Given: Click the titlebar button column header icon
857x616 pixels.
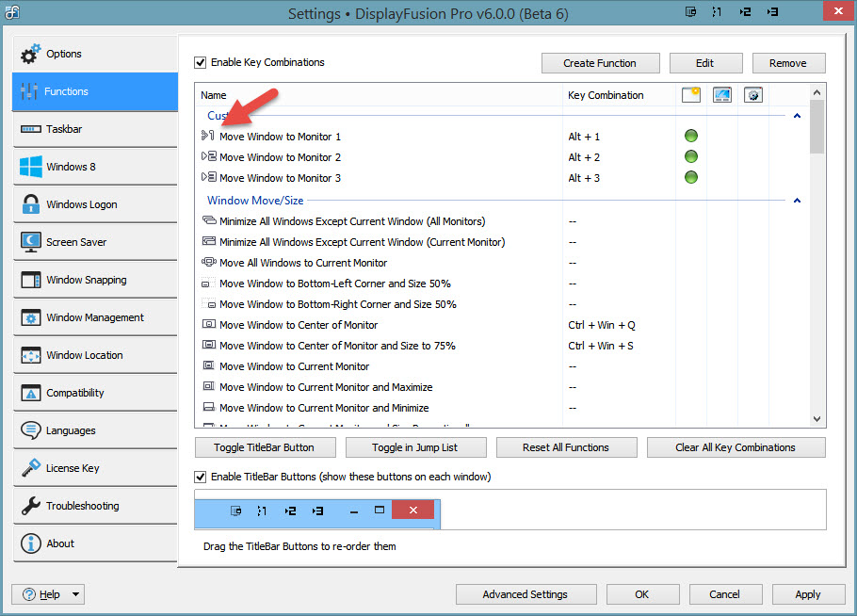Looking at the screenshot, I should click(x=690, y=95).
